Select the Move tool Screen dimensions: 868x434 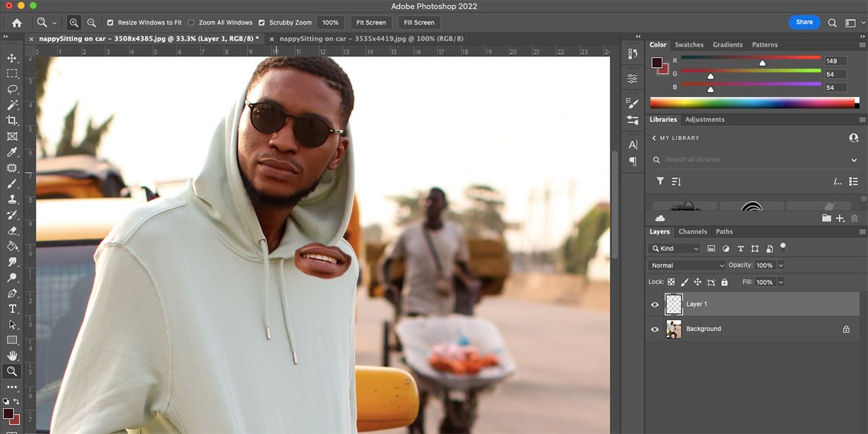point(12,58)
